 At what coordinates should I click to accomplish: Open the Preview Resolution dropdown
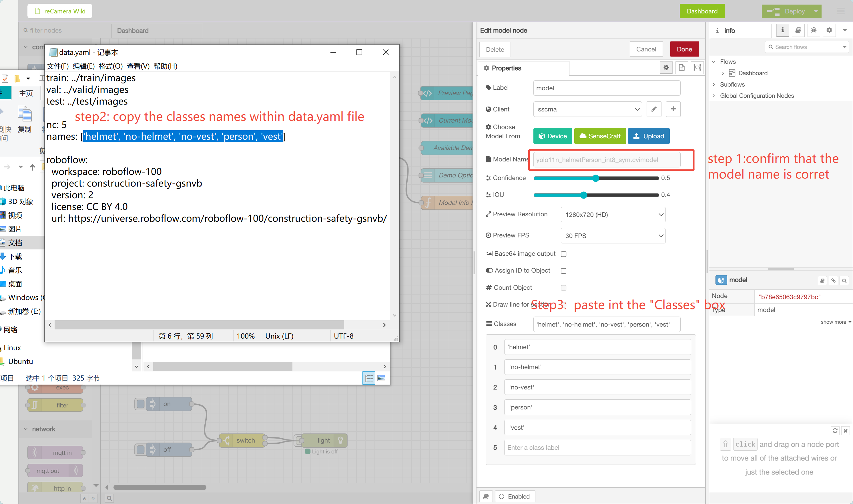click(x=613, y=215)
